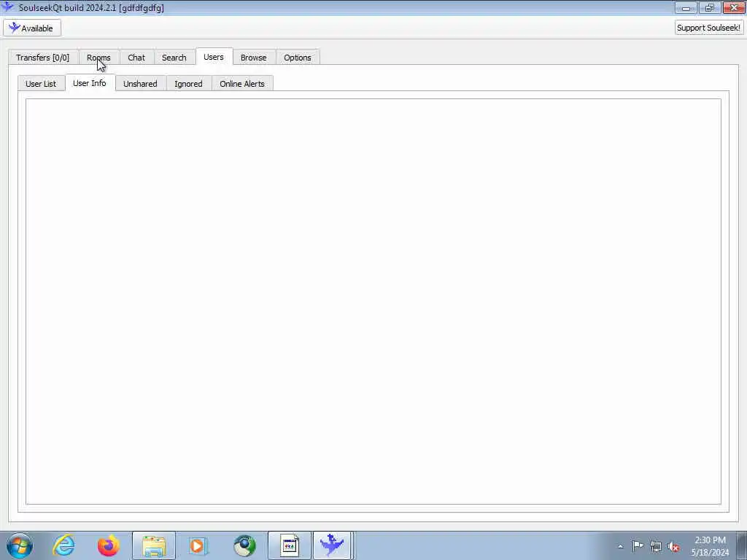Open the Chat tab
Image resolution: width=747 pixels, height=560 pixels.
click(136, 57)
